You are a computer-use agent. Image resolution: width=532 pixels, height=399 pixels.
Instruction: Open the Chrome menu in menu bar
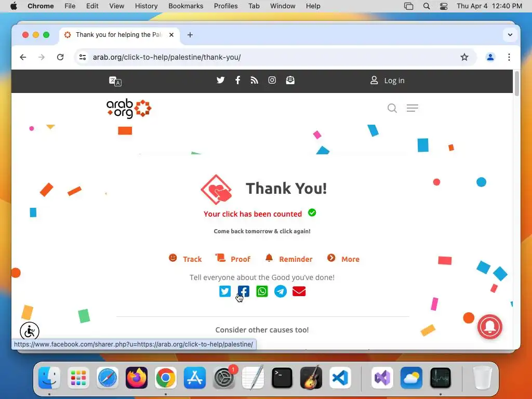tap(41, 6)
